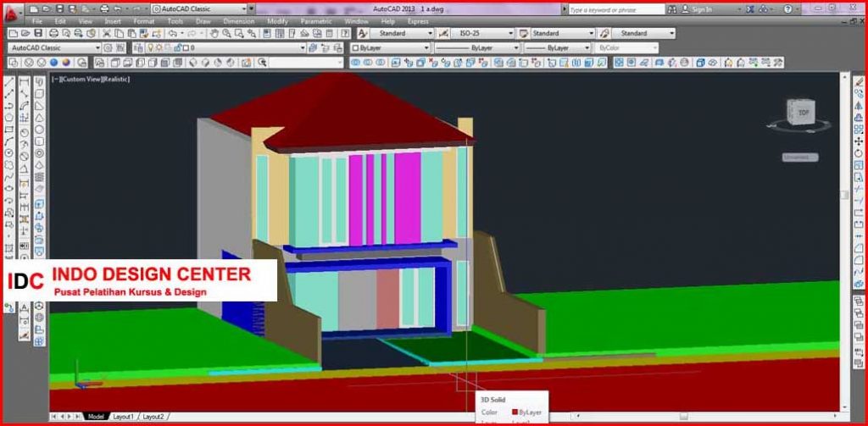The height and width of the screenshot is (426, 868).
Task: Select the Cone tool in Modeling toolbar
Action: 39,118
